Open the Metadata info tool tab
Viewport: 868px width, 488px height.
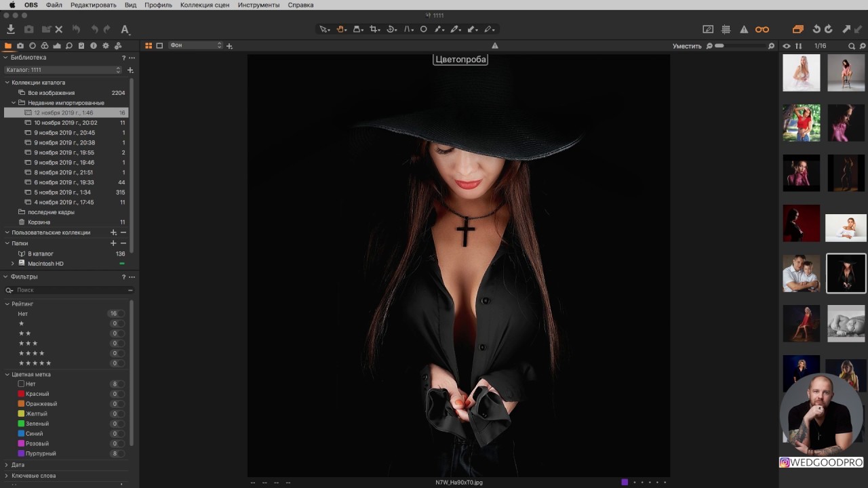pyautogui.click(x=93, y=46)
